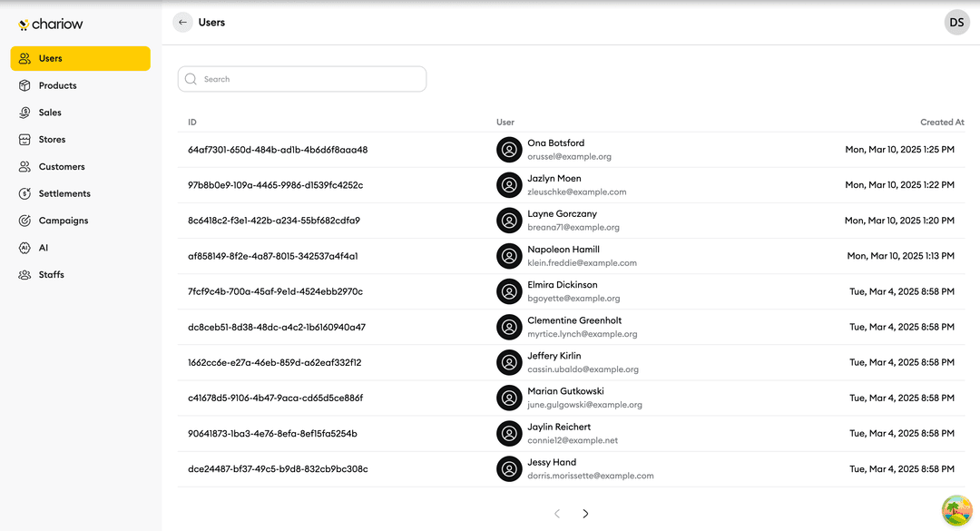Open Clementine Greenholt's user entry
Screen dimensions: 980x531
click(x=574, y=320)
